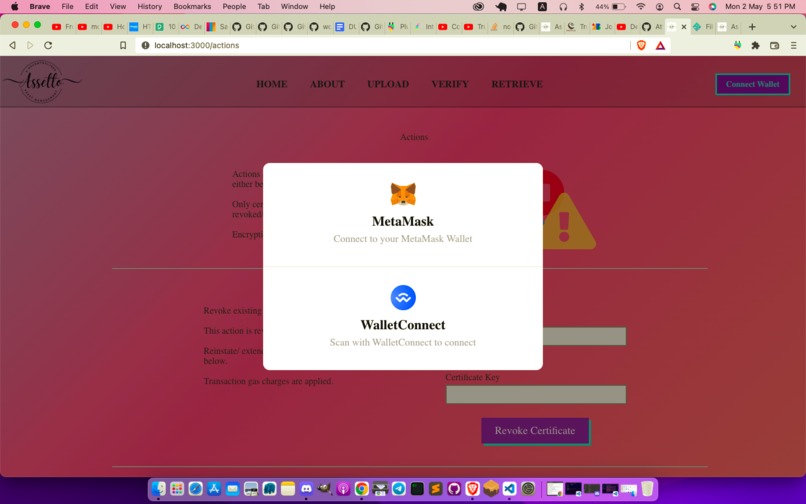
Task: Open Launchpad from the dock
Action: point(177,488)
